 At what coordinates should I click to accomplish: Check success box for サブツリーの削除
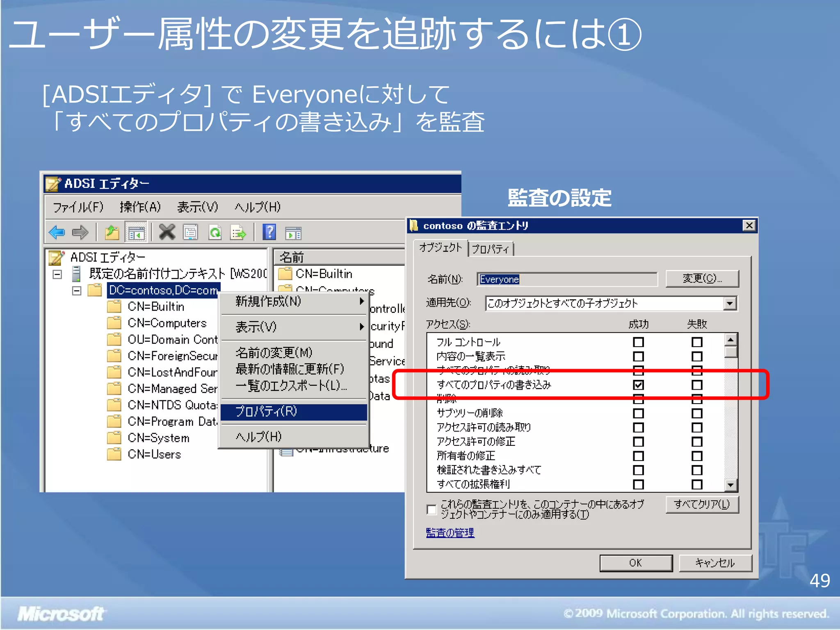(638, 413)
